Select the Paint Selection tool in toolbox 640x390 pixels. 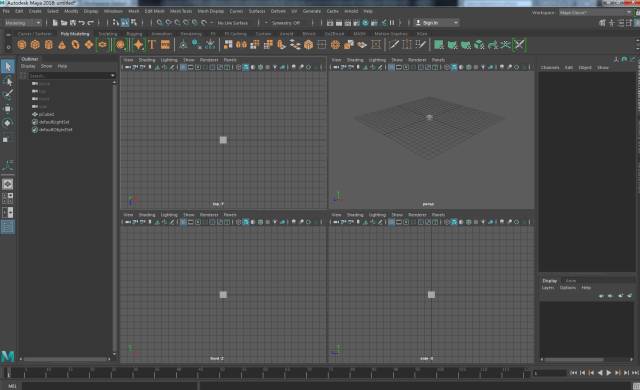pos(8,95)
